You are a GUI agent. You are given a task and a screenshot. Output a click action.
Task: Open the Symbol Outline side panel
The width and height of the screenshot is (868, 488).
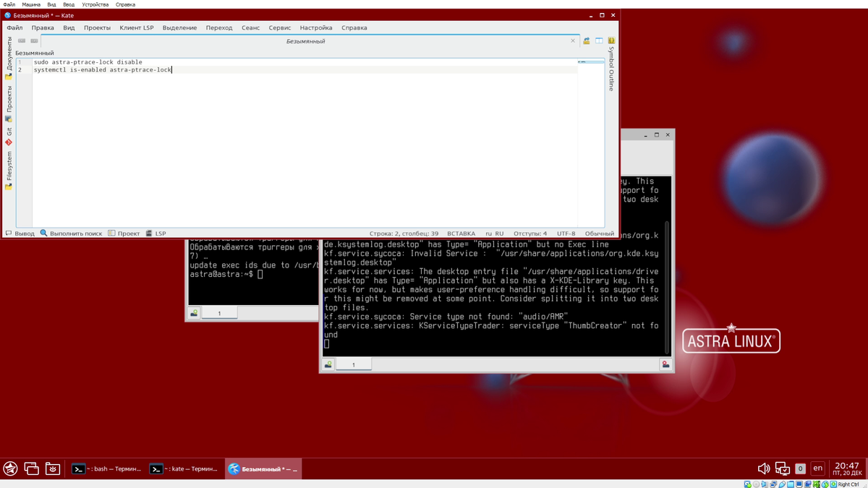611,69
